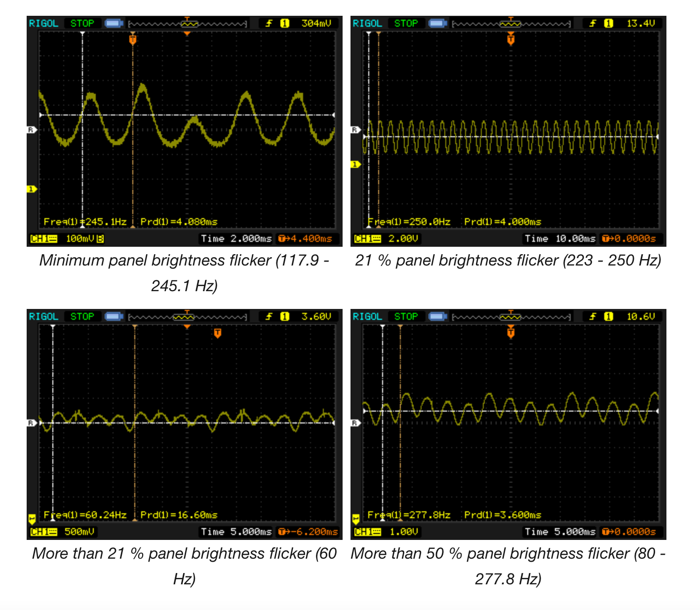Screen dimensions: 700x610
Task: Click the Time 5.000ms readout of the 277.8 Hz capture
Action: click(559, 532)
